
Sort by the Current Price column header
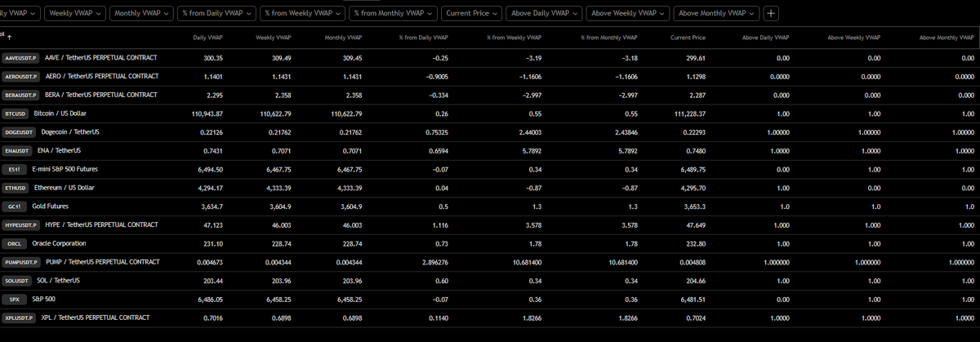pyautogui.click(x=688, y=38)
